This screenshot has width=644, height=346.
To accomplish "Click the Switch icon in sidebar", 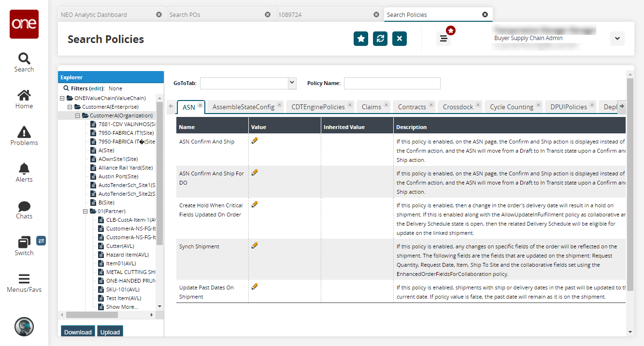I will [24, 246].
